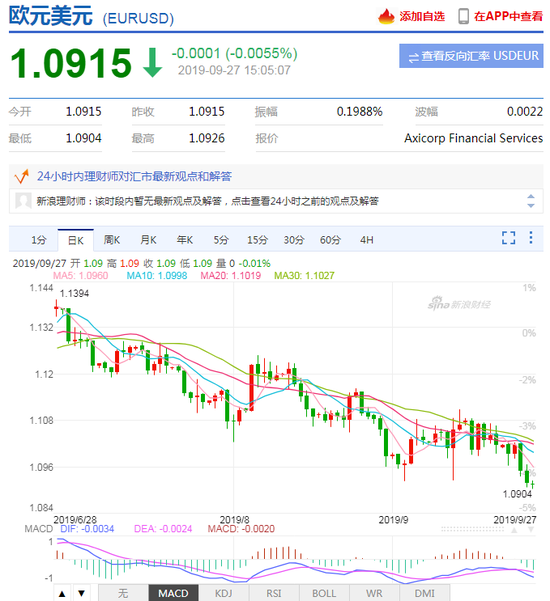Click the 1.1394 high price marker on chart
Image resolution: width=550 pixels, height=601 pixels.
pyautogui.click(x=74, y=294)
